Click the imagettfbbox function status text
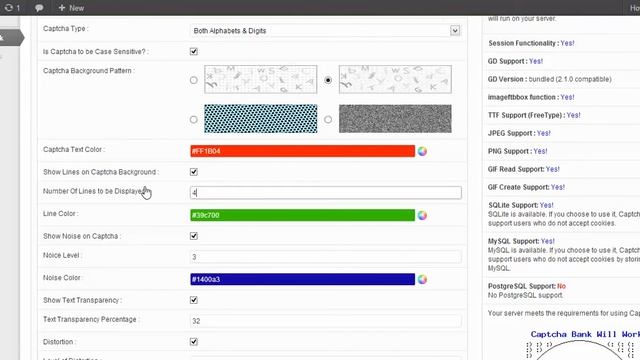640x360 pixels. 531,97
